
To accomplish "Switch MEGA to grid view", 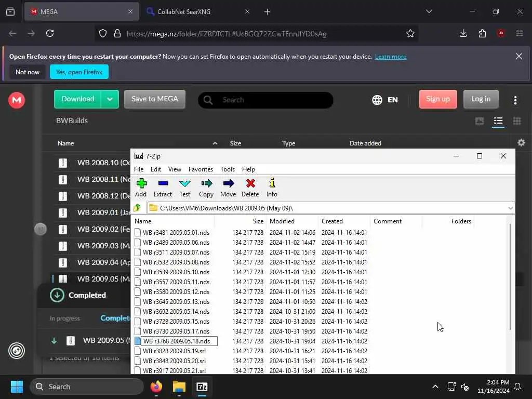I will pyautogui.click(x=517, y=121).
